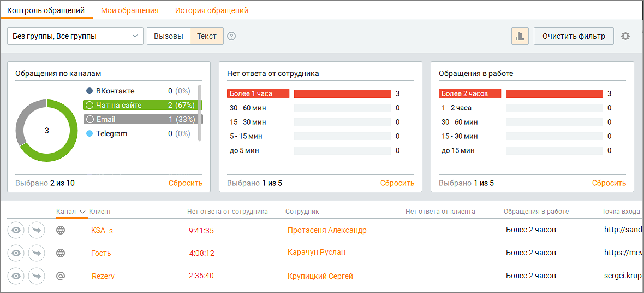644x293 pixels.
Task: Click the globe channel icon in Гость row
Action: [x=61, y=253]
